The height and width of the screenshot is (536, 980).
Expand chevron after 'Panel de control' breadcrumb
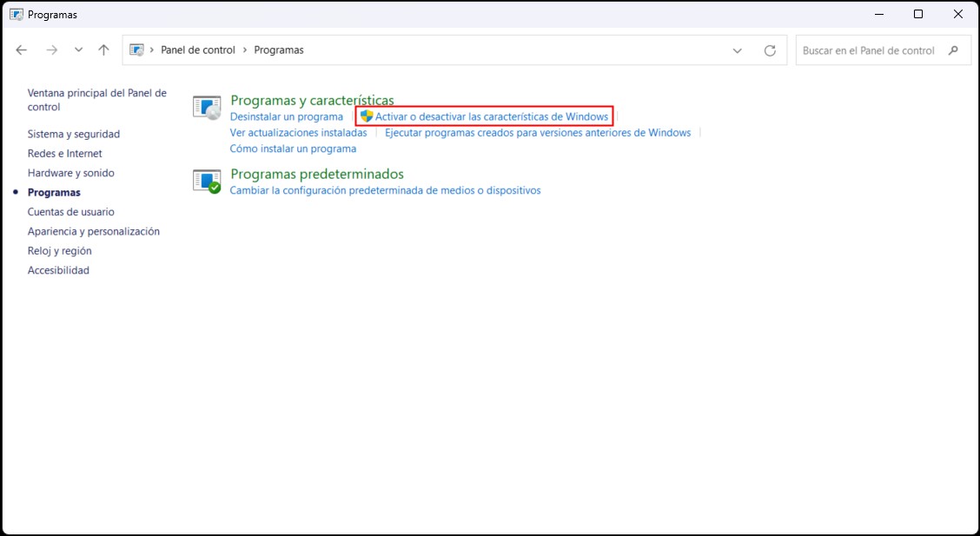(x=244, y=50)
